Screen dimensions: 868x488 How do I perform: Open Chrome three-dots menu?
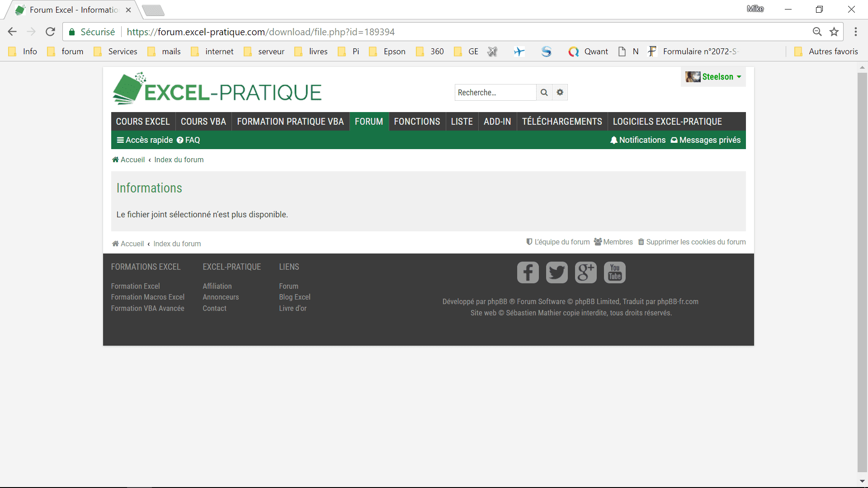pyautogui.click(x=855, y=32)
